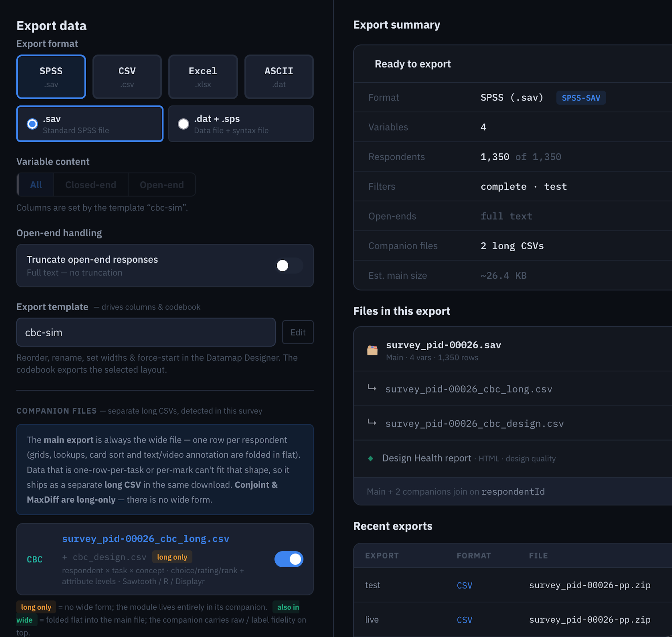672x637 pixels.
Task: Click the green diamond Design Health icon
Action: click(x=371, y=458)
